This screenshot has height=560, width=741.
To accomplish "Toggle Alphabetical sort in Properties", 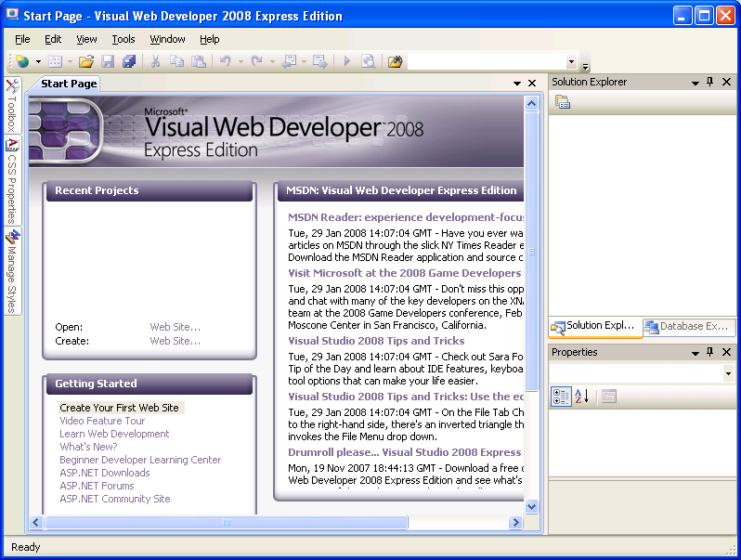I will 582,397.
